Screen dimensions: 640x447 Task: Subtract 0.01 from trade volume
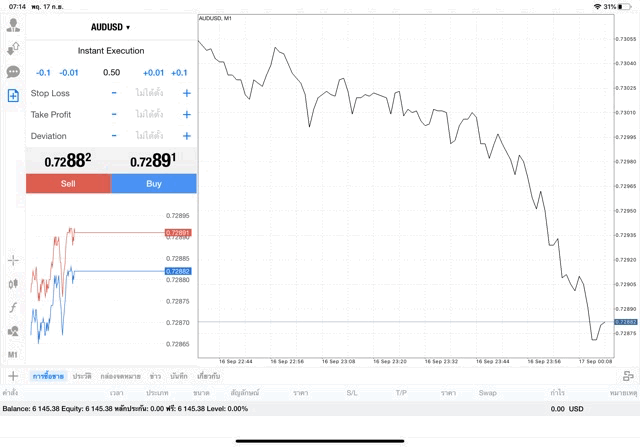coord(69,72)
